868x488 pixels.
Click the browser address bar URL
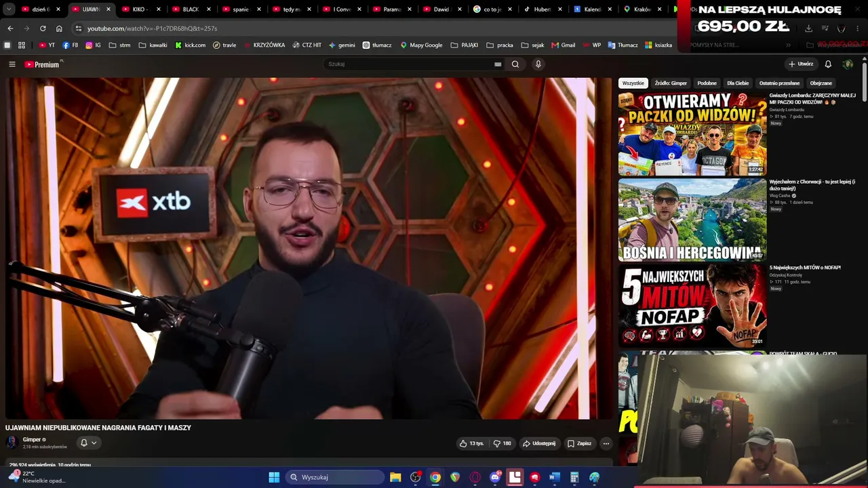point(152,28)
